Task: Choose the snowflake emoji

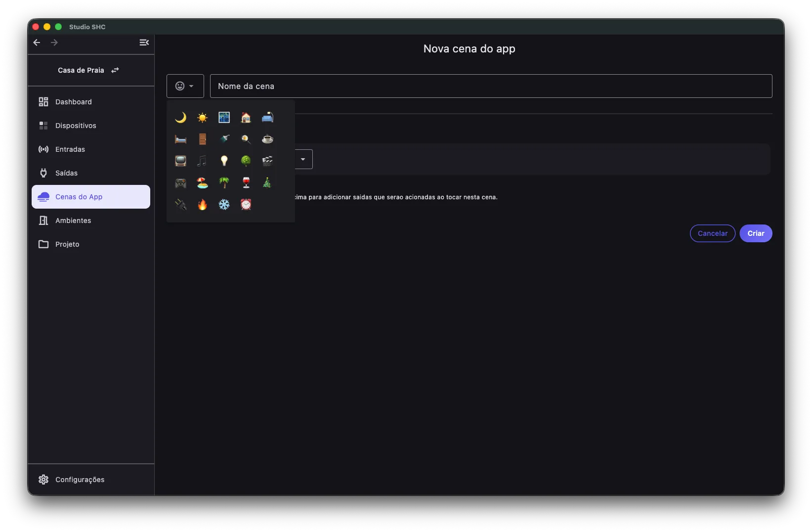Action: [224, 205]
